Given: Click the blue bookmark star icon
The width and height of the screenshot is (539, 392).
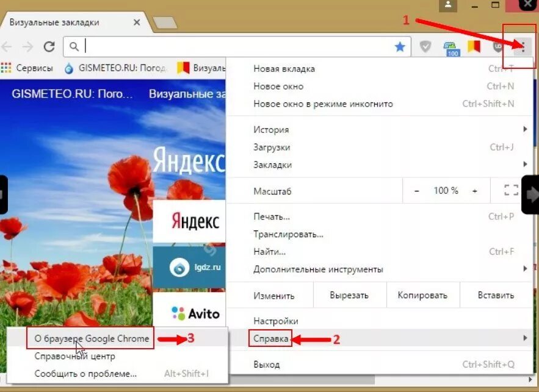Looking at the screenshot, I should (400, 46).
